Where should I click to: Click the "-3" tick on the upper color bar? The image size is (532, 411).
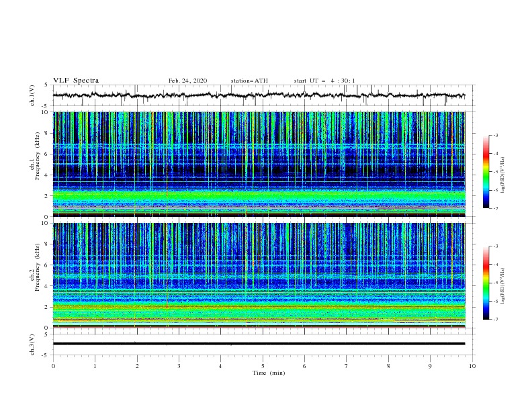click(x=495, y=135)
